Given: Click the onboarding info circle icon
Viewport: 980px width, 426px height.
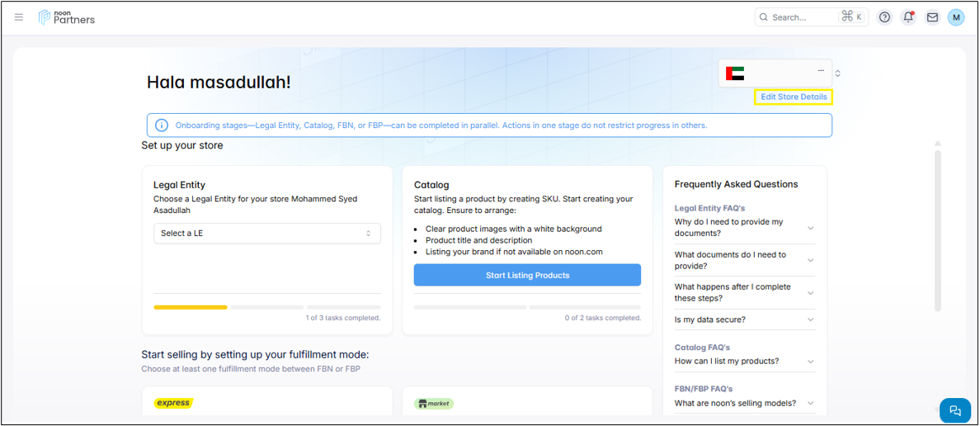Looking at the screenshot, I should click(162, 125).
